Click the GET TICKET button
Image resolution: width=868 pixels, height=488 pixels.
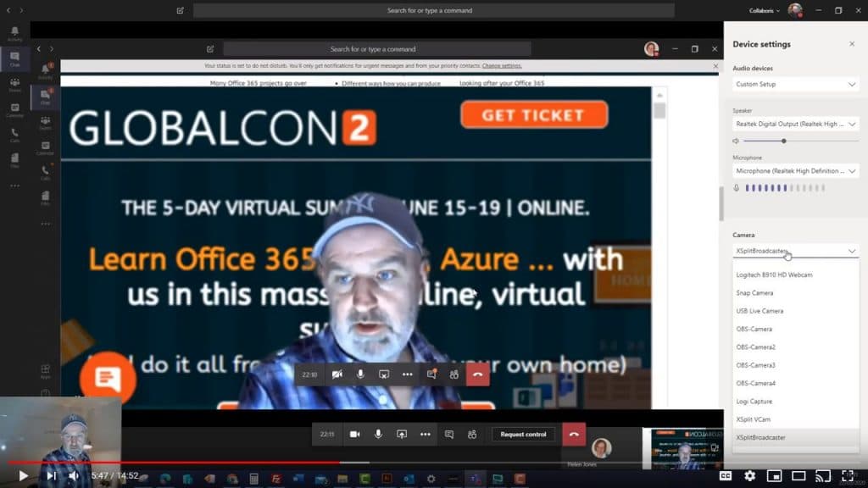[x=534, y=114]
